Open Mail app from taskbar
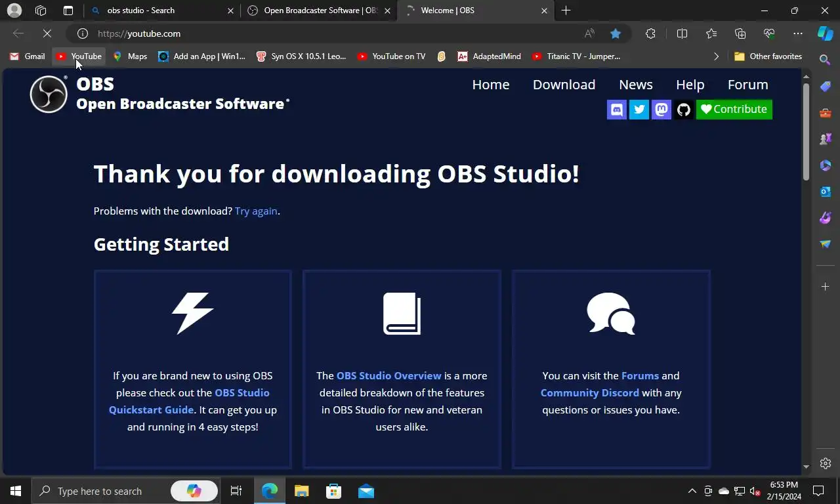Viewport: 840px width, 504px height. [x=366, y=491]
